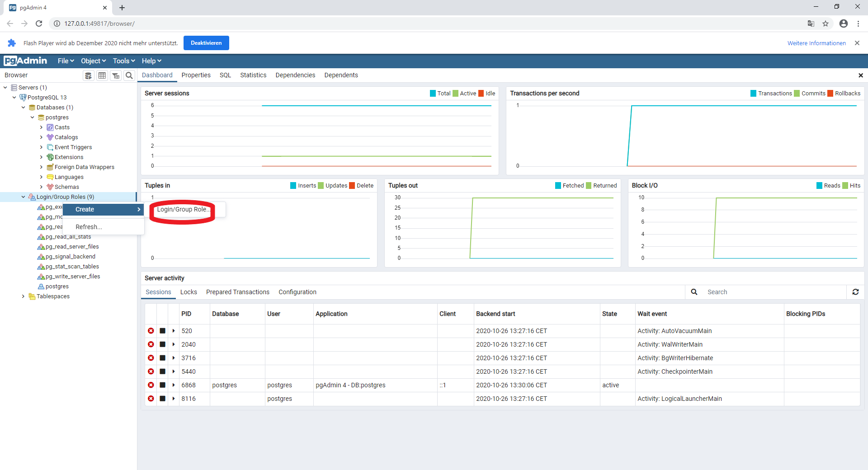868x470 pixels.
Task: Terminate session with PID 6868
Action: [151, 385]
